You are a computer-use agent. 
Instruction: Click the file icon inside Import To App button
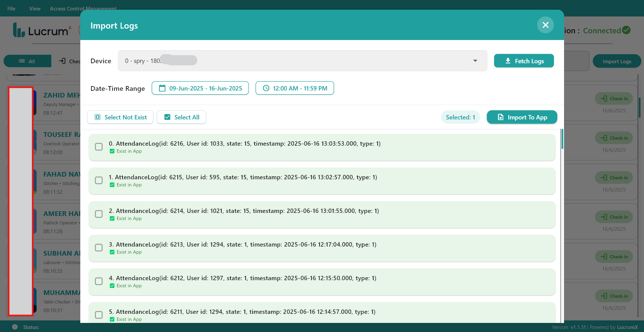point(500,117)
